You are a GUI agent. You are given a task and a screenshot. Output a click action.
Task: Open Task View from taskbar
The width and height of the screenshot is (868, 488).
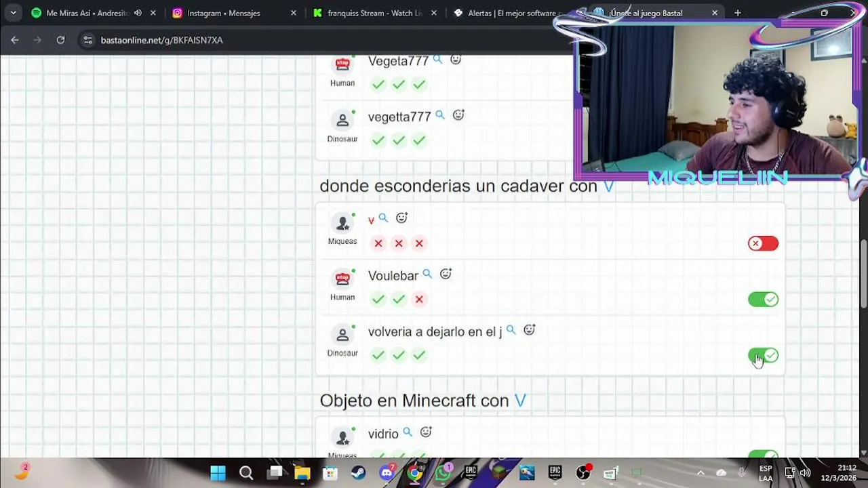274,472
